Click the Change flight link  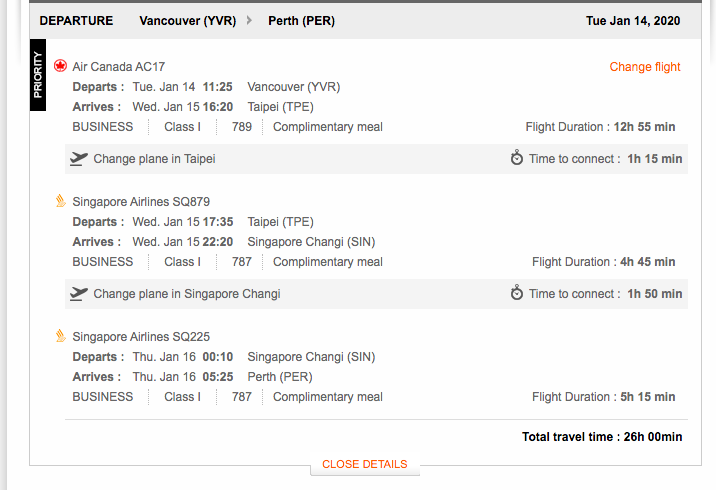[x=645, y=67]
